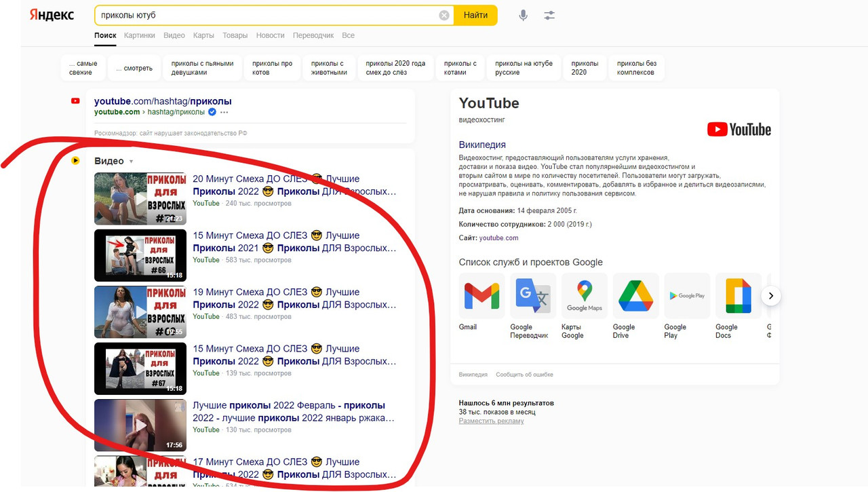Open search settings sliders icon

(x=549, y=15)
